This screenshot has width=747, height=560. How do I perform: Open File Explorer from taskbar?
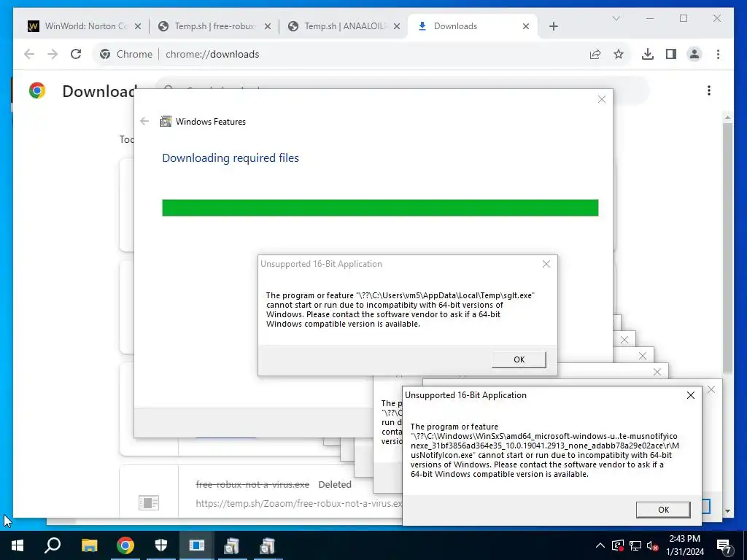(x=89, y=545)
